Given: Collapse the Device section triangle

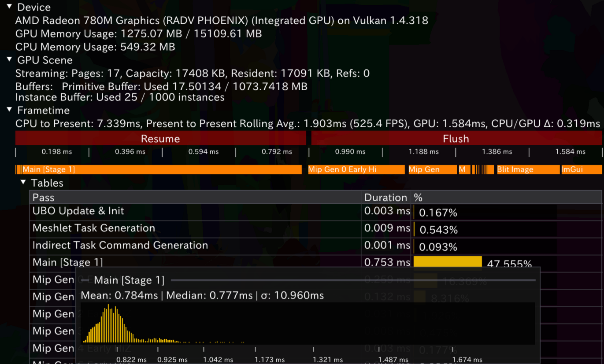Looking at the screenshot, I should 9,7.
